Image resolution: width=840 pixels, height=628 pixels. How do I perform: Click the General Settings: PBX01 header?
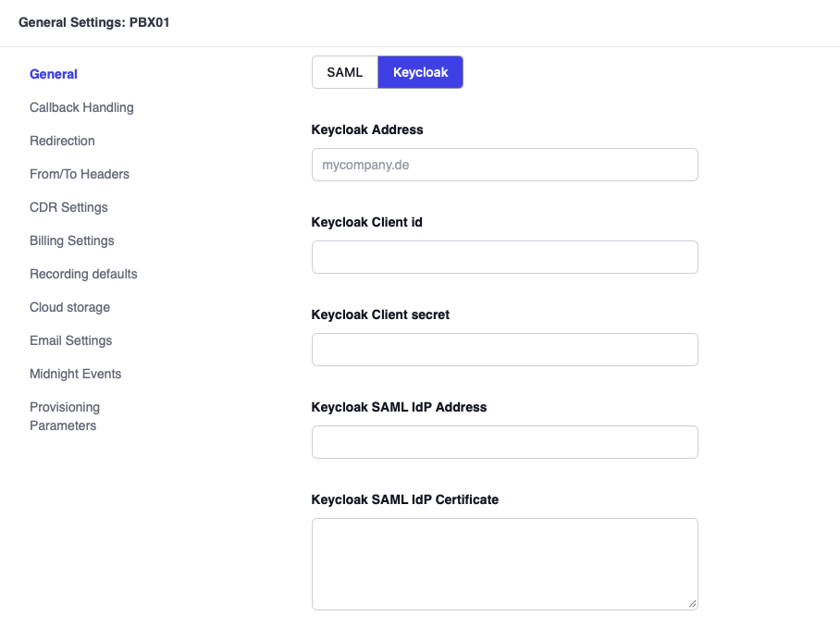click(93, 22)
